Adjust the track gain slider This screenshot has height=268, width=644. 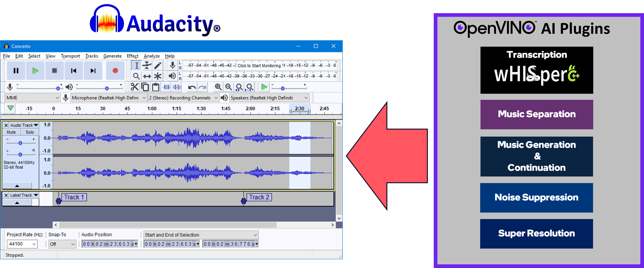click(20, 143)
